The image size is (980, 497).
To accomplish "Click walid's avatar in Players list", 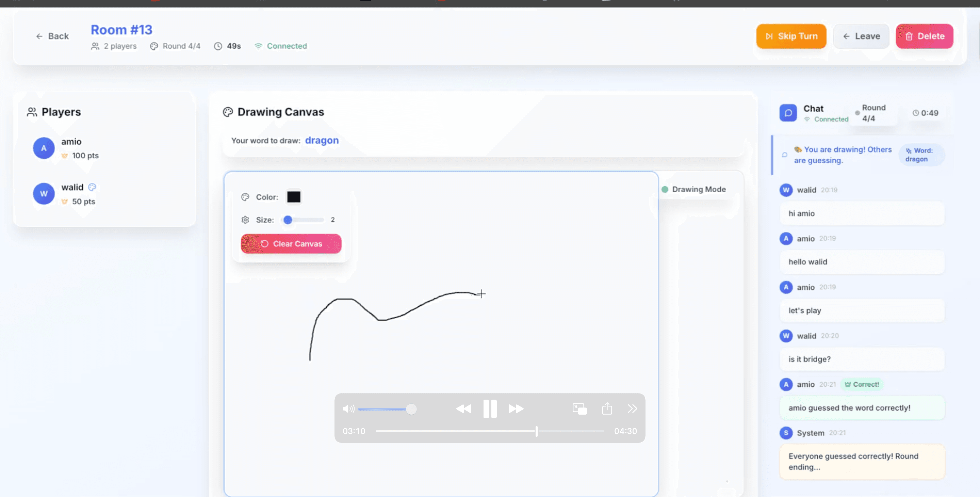I will pyautogui.click(x=44, y=194).
